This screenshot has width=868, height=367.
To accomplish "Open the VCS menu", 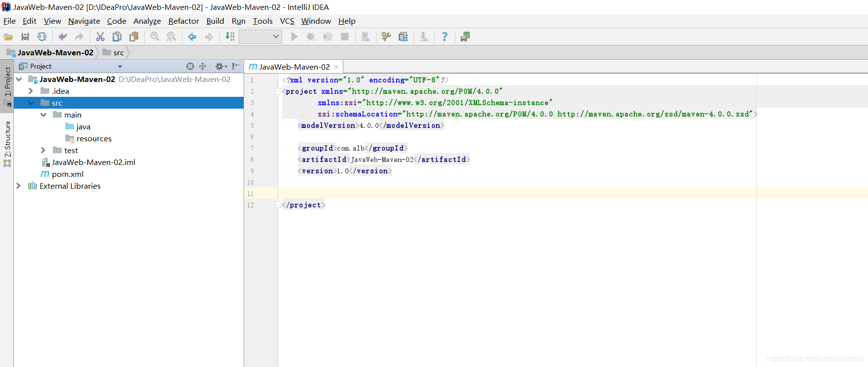I will 287,21.
